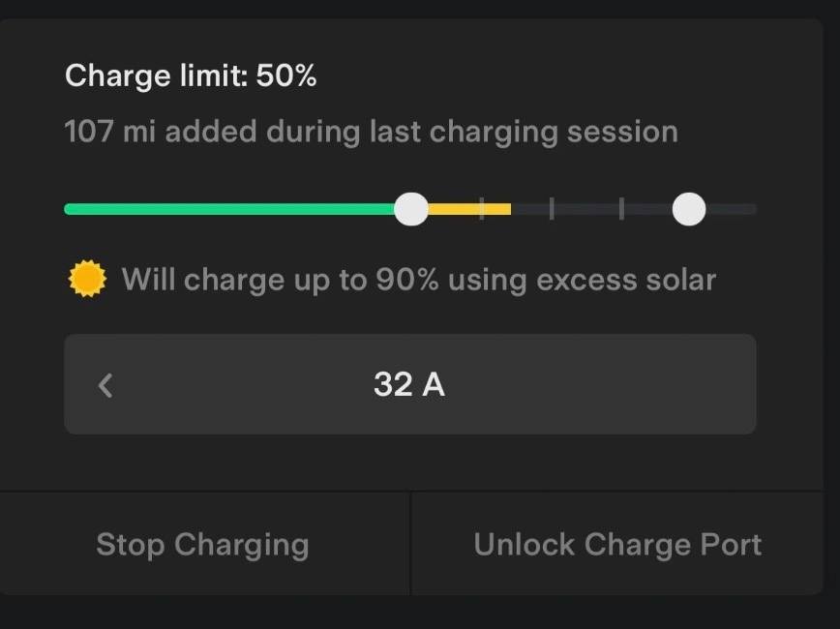Click the track between middle and third ticks
Image resolution: width=840 pixels, height=629 pixels.
click(586, 208)
